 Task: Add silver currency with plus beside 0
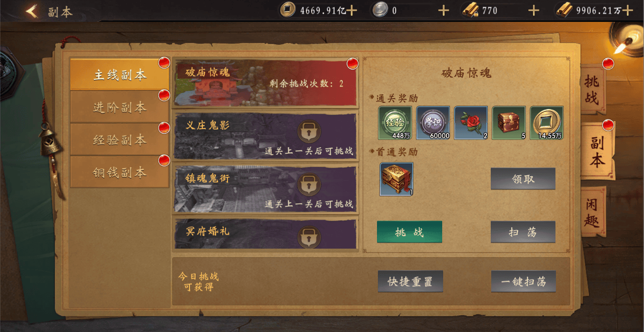[443, 10]
